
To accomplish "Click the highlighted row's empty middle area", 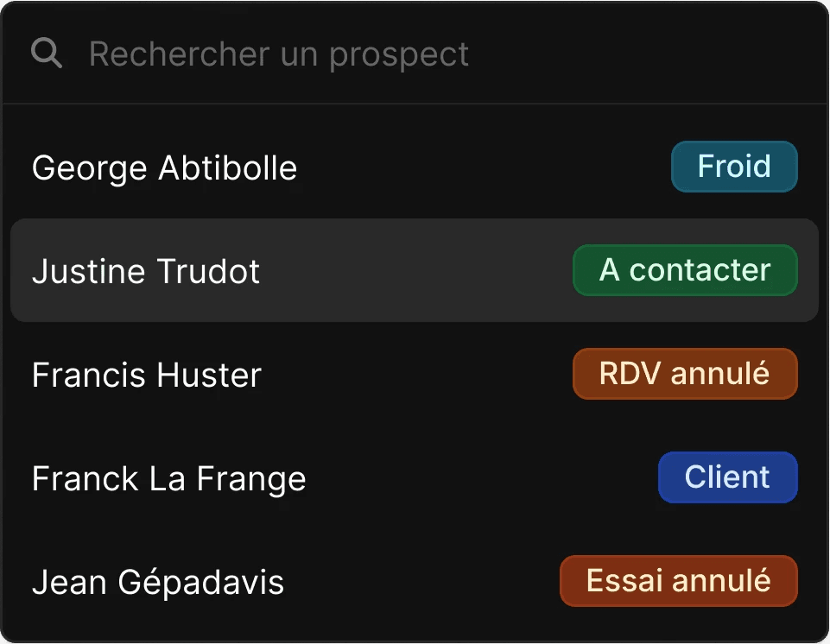I will (415, 270).
